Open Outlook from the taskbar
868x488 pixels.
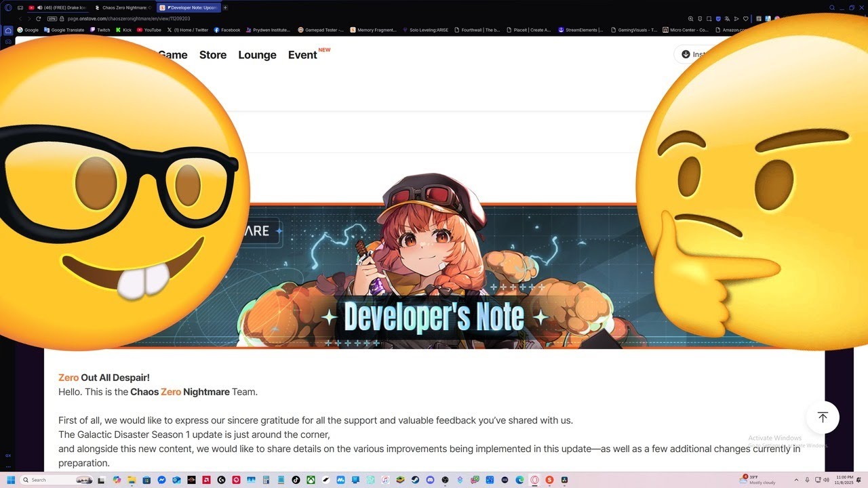176,480
